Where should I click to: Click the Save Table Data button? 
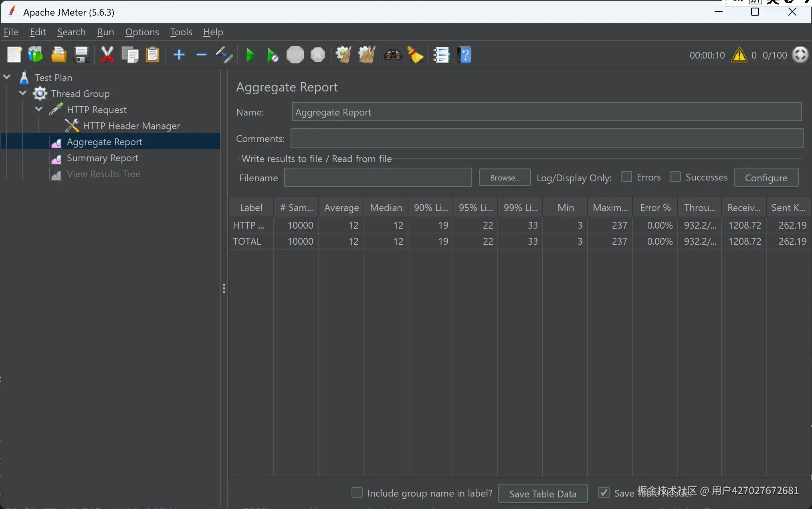coord(543,494)
